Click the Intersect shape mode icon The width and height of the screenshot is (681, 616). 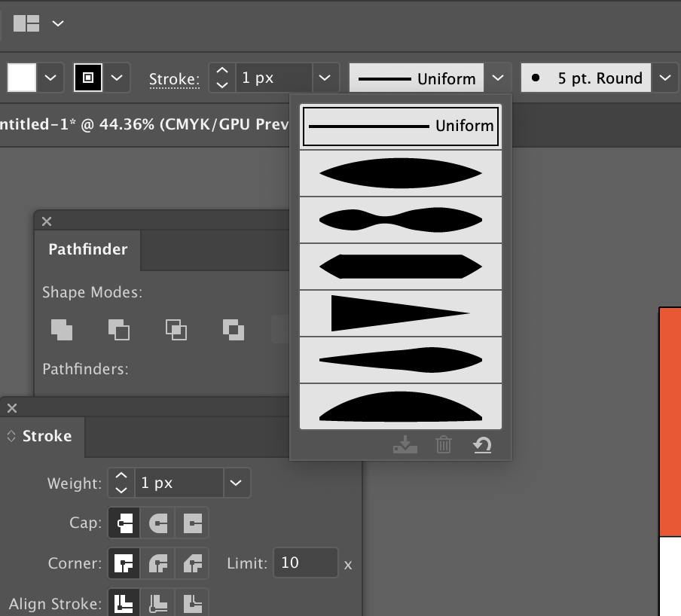176,329
